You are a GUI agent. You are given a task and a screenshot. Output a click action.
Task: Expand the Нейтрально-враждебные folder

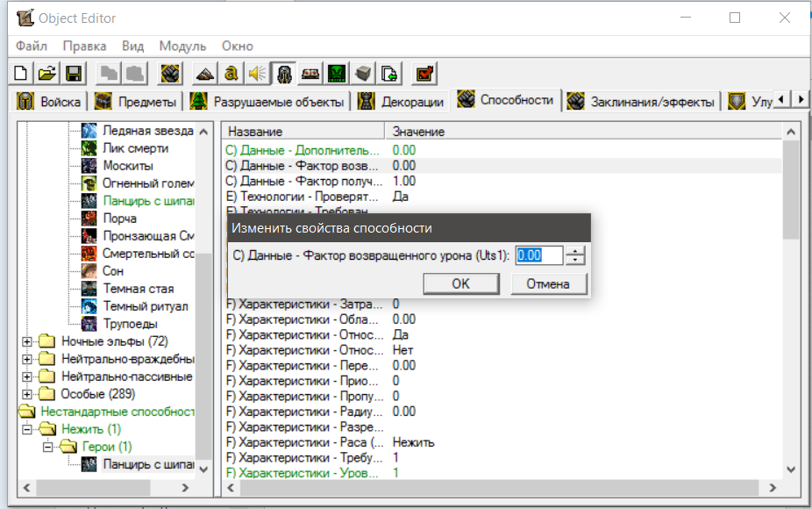click(27, 359)
